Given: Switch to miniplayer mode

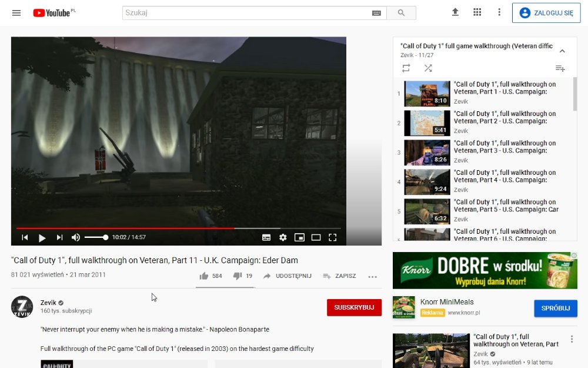Looking at the screenshot, I should coord(299,237).
